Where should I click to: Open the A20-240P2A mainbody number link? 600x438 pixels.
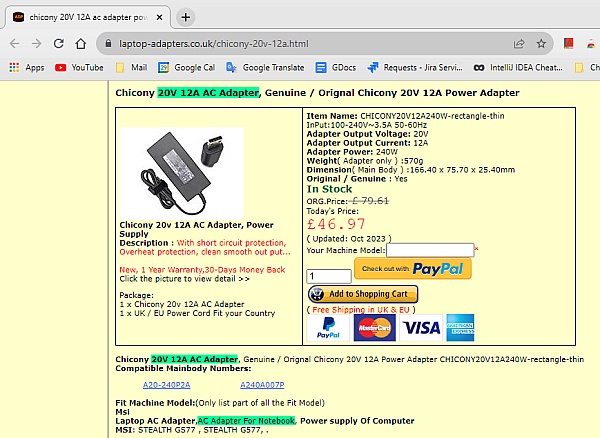(166, 385)
